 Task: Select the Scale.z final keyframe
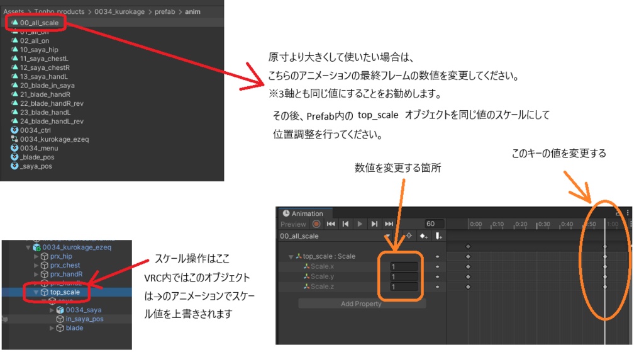(x=604, y=287)
